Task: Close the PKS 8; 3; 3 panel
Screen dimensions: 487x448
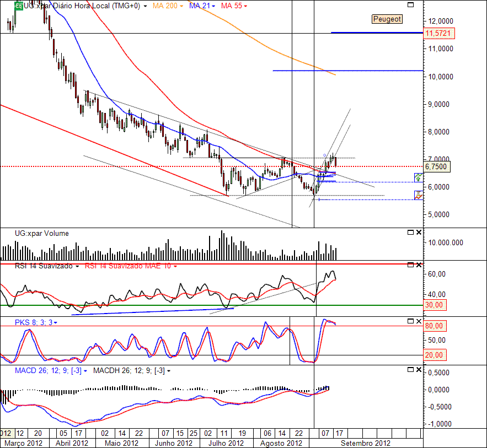Action: pos(419,321)
